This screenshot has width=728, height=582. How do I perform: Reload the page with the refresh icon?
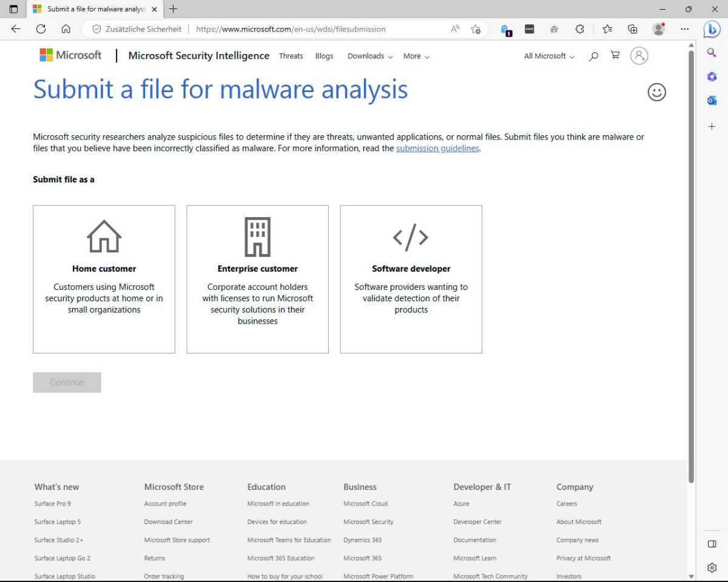pos(41,29)
